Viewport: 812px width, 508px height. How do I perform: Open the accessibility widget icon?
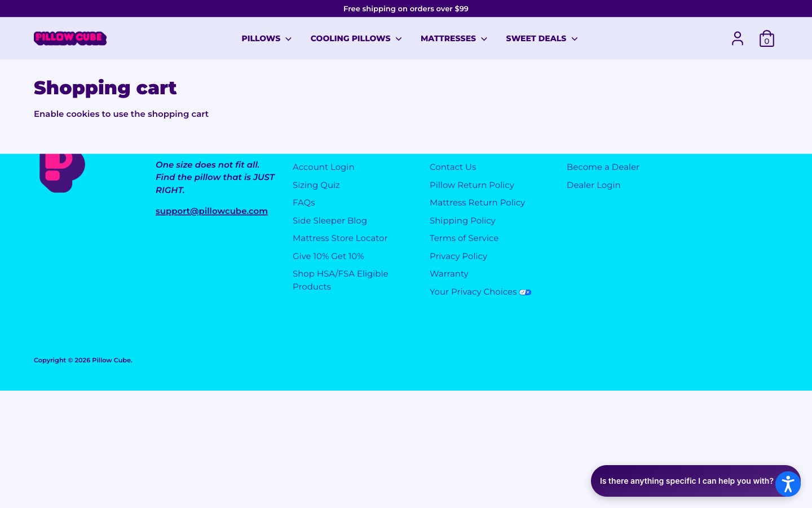pos(788,484)
